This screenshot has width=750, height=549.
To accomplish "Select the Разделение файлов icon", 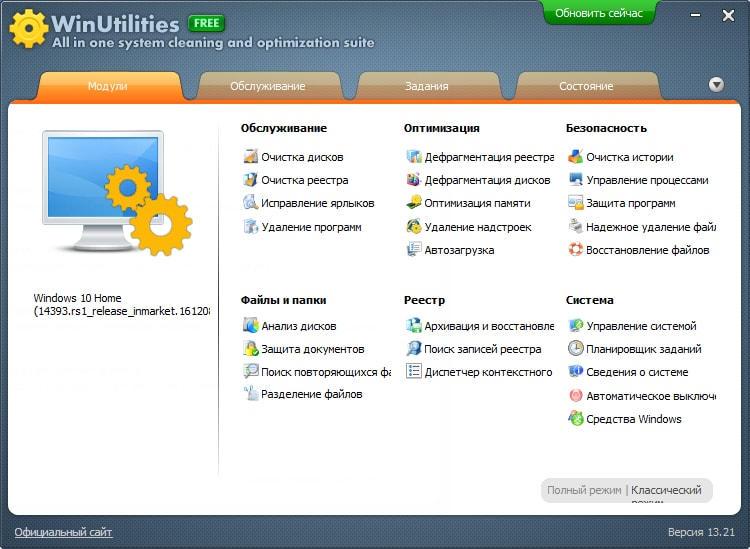I will [251, 394].
